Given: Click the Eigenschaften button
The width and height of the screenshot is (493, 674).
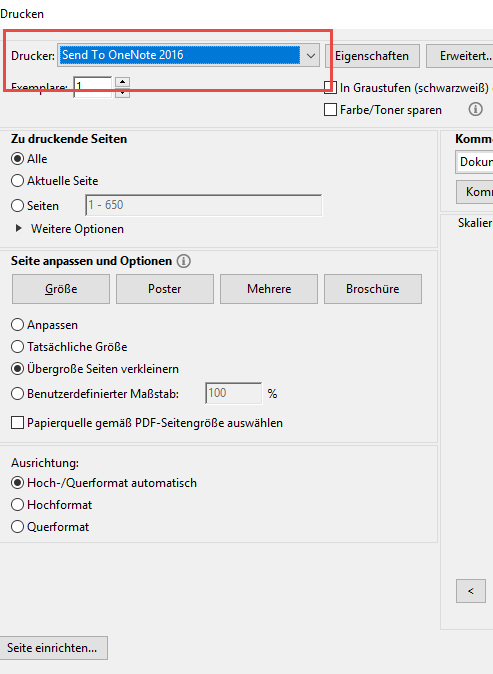Looking at the screenshot, I should point(372,56).
